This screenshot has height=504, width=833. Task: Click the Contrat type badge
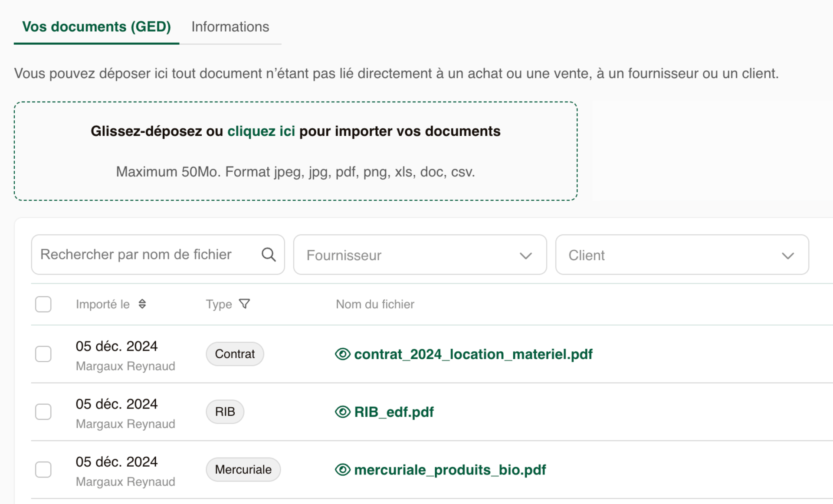coord(235,354)
